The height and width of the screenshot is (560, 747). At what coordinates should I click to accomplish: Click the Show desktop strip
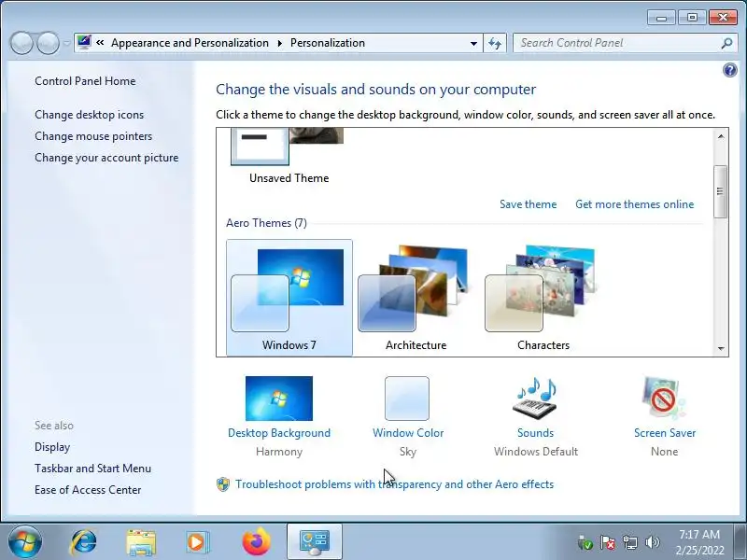[740, 542]
